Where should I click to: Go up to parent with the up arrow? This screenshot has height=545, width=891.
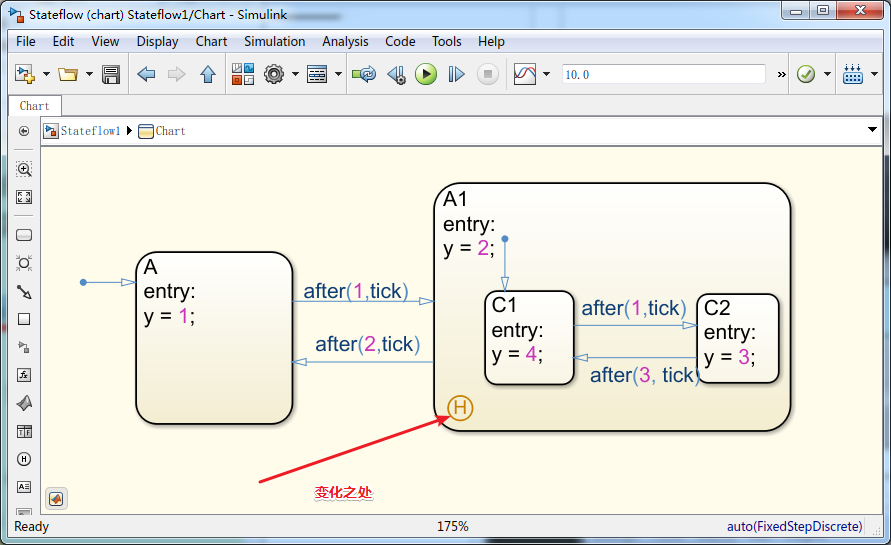(x=208, y=74)
